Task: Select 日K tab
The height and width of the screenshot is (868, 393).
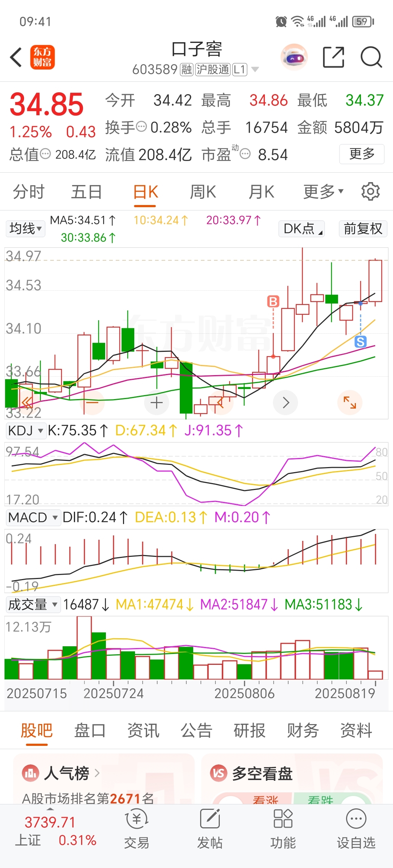Action: pyautogui.click(x=146, y=192)
